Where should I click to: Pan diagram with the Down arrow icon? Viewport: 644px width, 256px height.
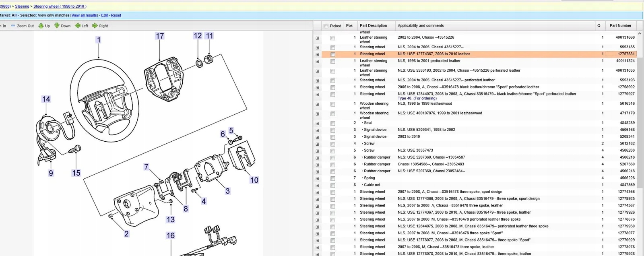pos(57,26)
